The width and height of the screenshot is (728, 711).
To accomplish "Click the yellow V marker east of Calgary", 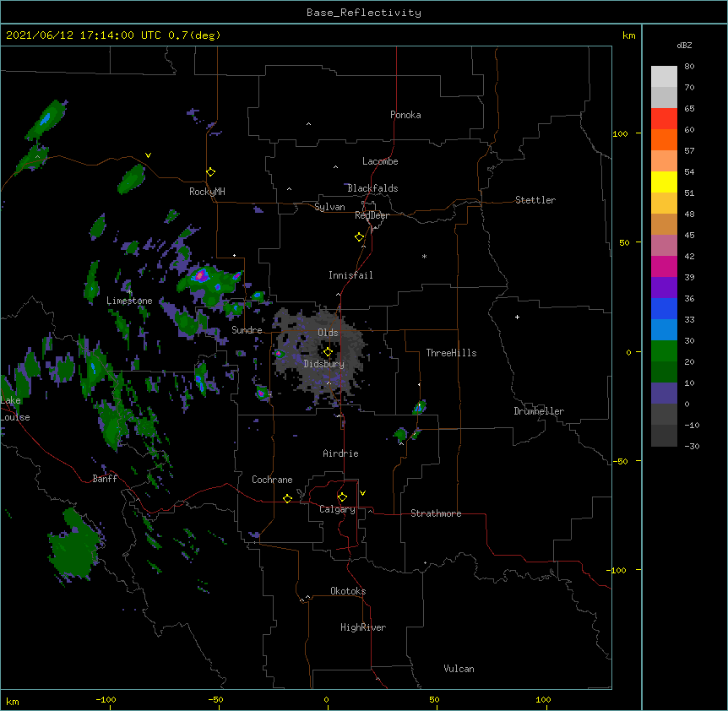I will pyautogui.click(x=362, y=493).
